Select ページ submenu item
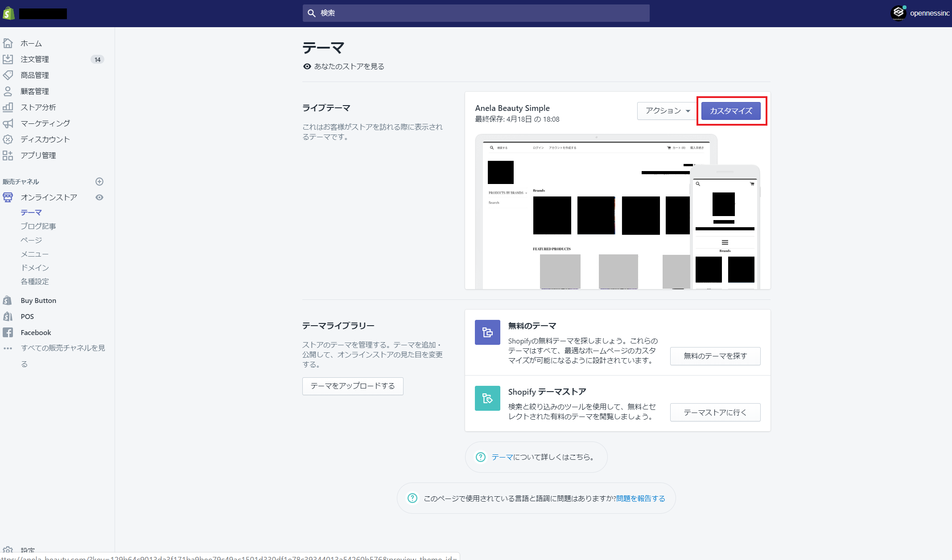This screenshot has width=952, height=560. (x=31, y=240)
